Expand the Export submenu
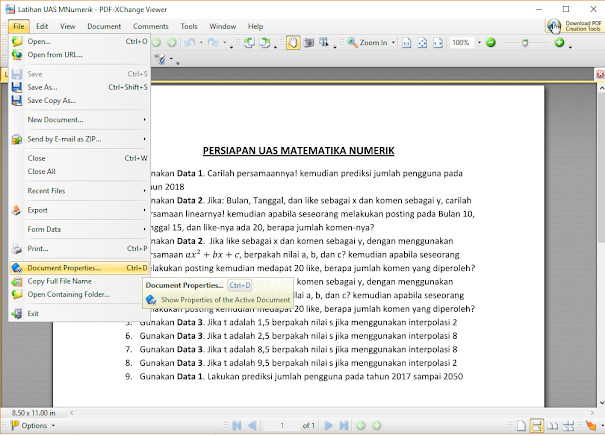 [79, 210]
